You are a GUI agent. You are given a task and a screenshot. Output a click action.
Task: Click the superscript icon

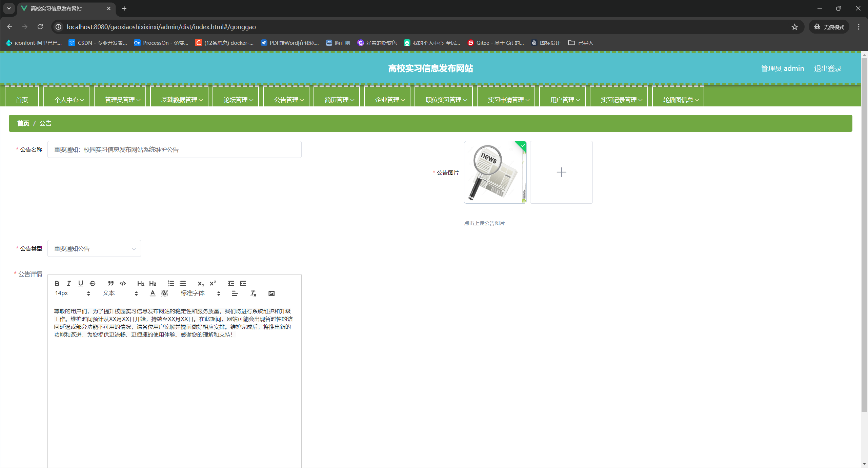(213, 283)
